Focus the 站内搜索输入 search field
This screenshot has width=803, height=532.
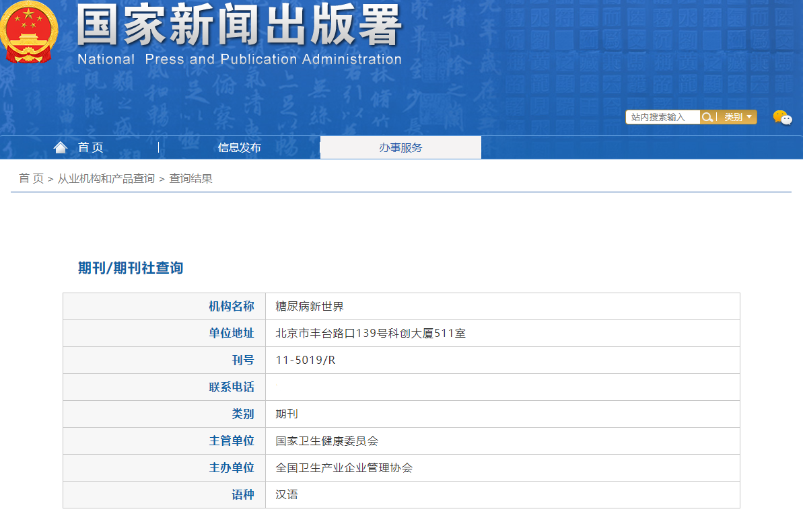(x=662, y=117)
